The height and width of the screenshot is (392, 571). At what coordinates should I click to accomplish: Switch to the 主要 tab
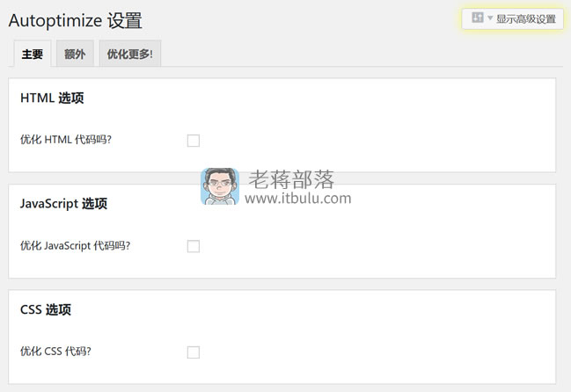tap(33, 54)
